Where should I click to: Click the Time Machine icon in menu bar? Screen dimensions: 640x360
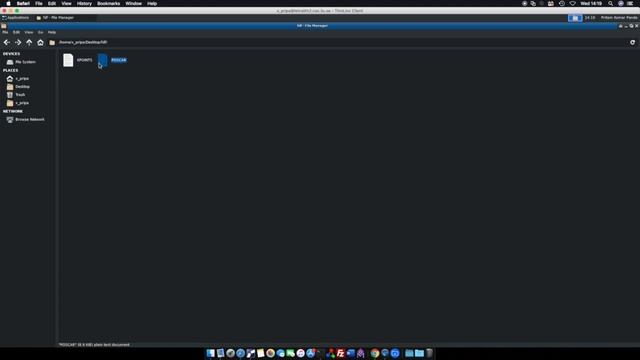562,3
